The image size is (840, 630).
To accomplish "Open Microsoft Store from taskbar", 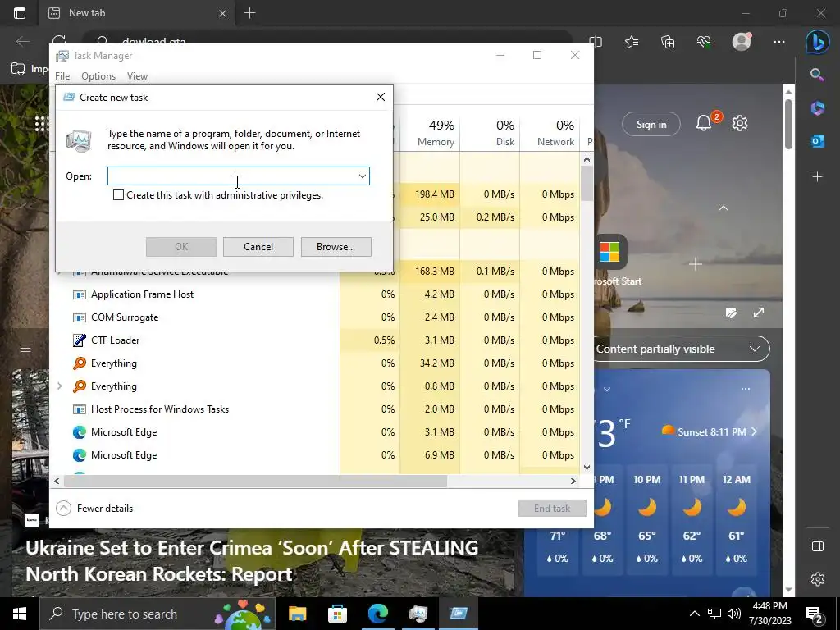I will pyautogui.click(x=337, y=614).
